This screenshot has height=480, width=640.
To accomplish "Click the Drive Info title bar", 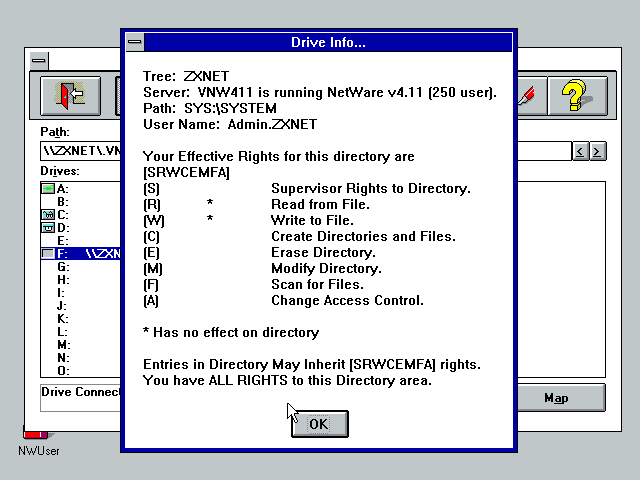I will click(328, 42).
